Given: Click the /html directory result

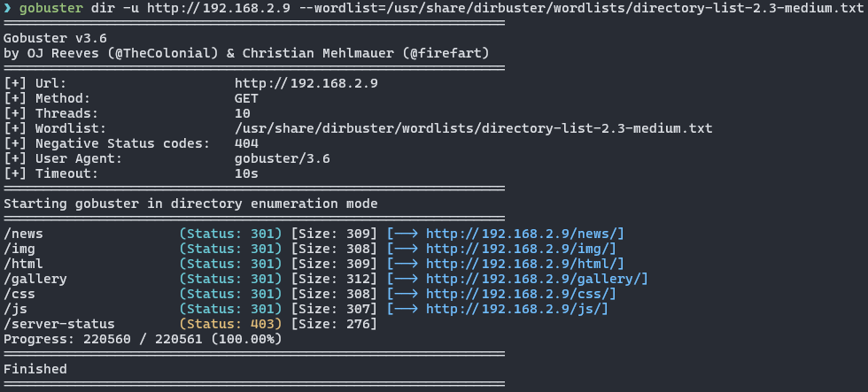Looking at the screenshot, I should 23,264.
